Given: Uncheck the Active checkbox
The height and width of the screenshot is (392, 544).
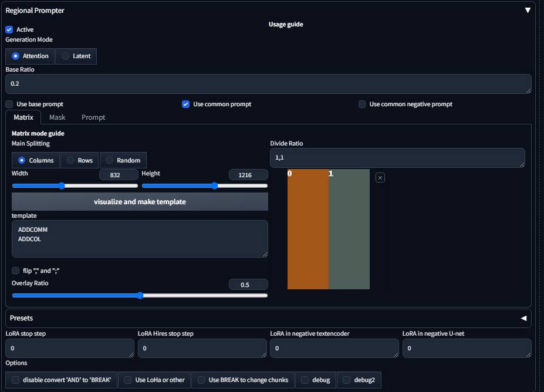Looking at the screenshot, I should click(9, 29).
